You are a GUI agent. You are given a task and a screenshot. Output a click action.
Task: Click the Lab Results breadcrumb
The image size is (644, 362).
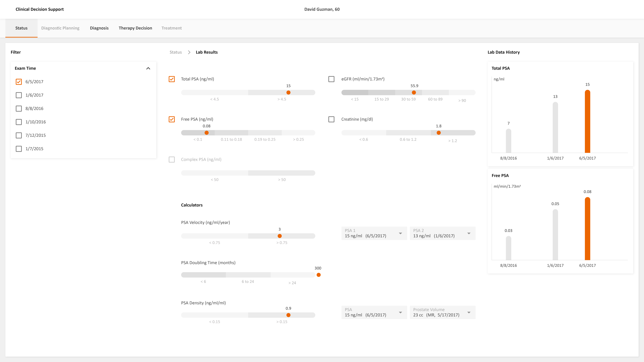tap(207, 52)
